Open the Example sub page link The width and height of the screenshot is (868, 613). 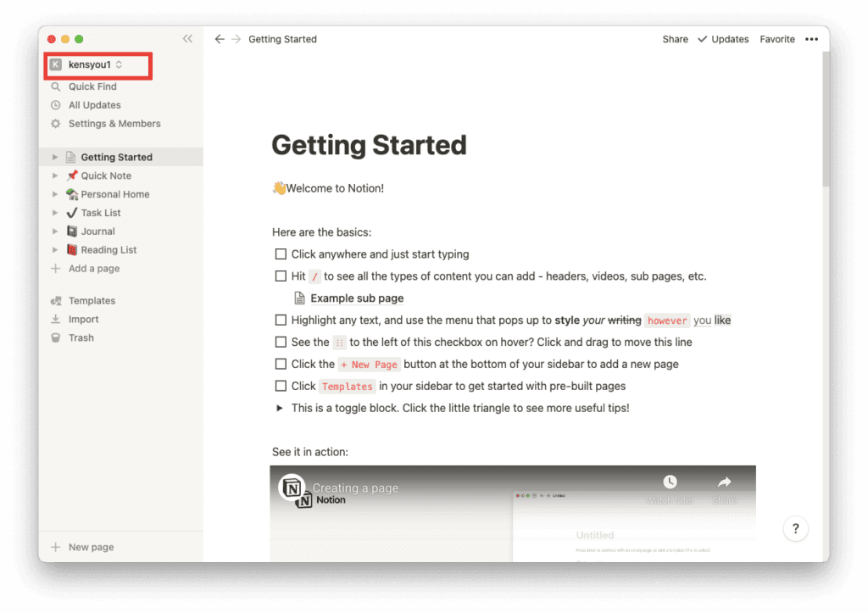[356, 298]
